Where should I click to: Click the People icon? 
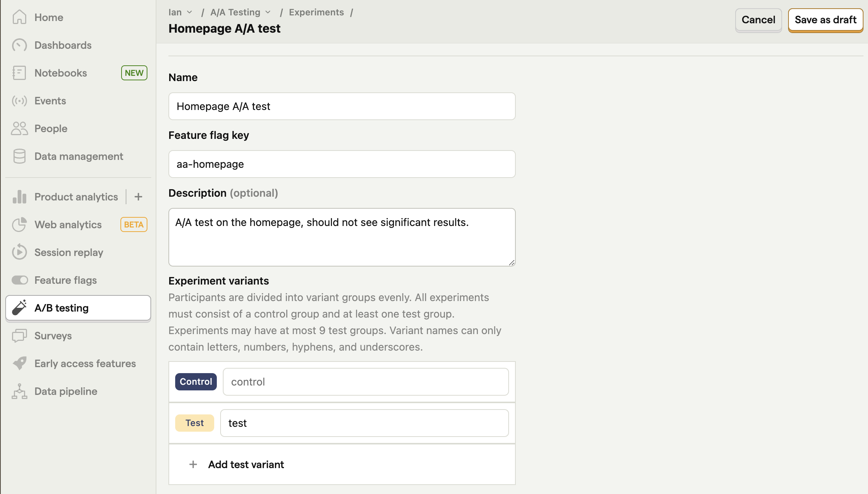pyautogui.click(x=19, y=128)
